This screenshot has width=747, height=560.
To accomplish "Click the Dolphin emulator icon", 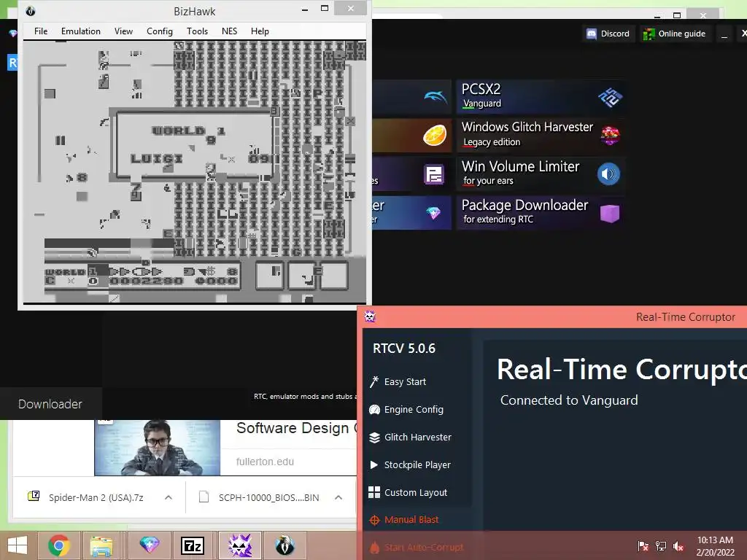I will (x=435, y=97).
